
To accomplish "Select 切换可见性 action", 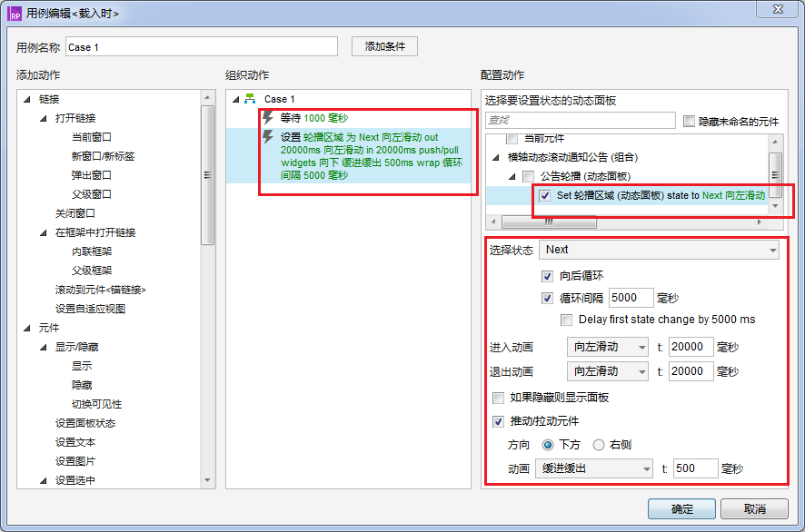I will (96, 404).
